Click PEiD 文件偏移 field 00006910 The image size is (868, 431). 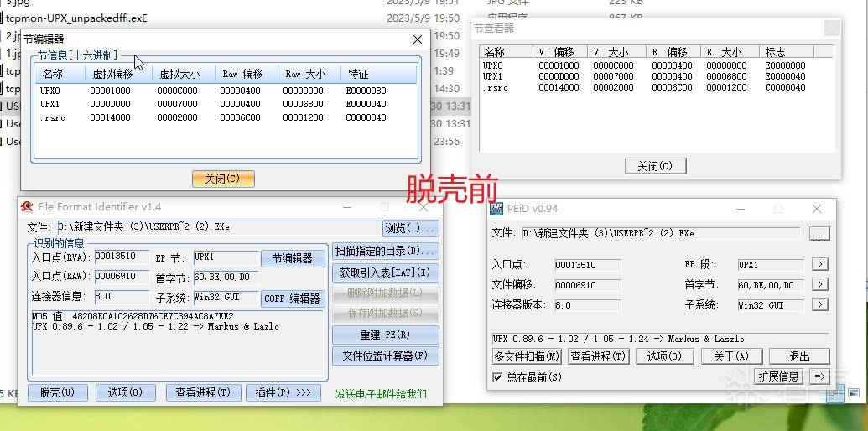click(x=588, y=285)
